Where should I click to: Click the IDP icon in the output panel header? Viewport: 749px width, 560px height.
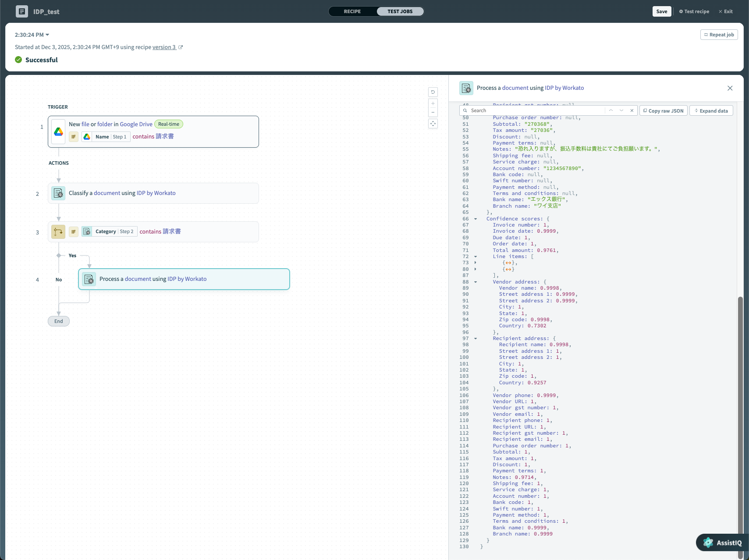466,88
